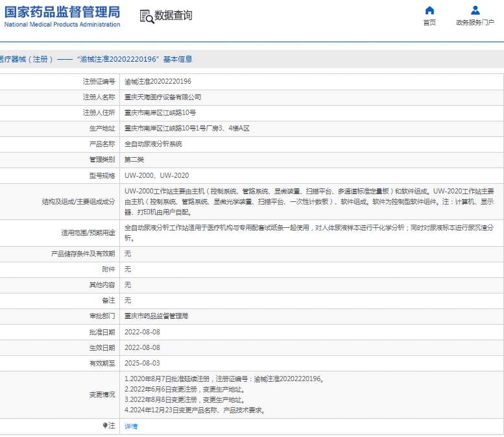Screen dimensions: 504x437
Task: Click the 其他内容 row label
Action: tap(102, 285)
